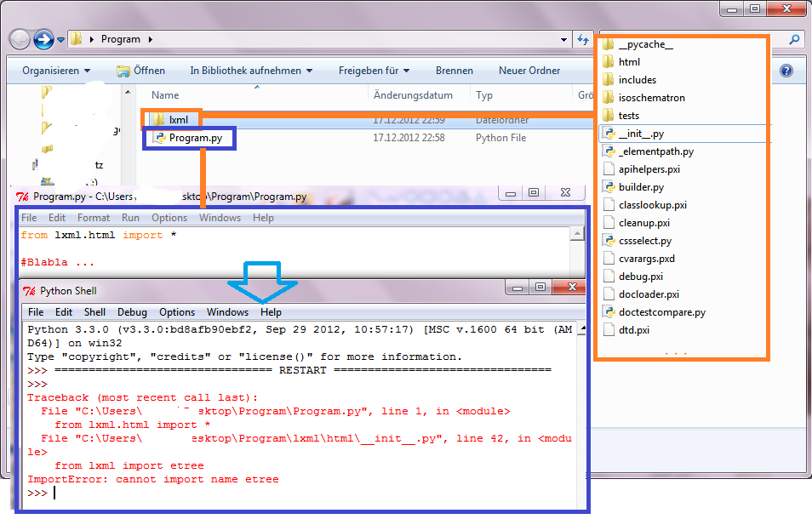Select the cssselect.py file
812x519 pixels.
pyautogui.click(x=644, y=241)
